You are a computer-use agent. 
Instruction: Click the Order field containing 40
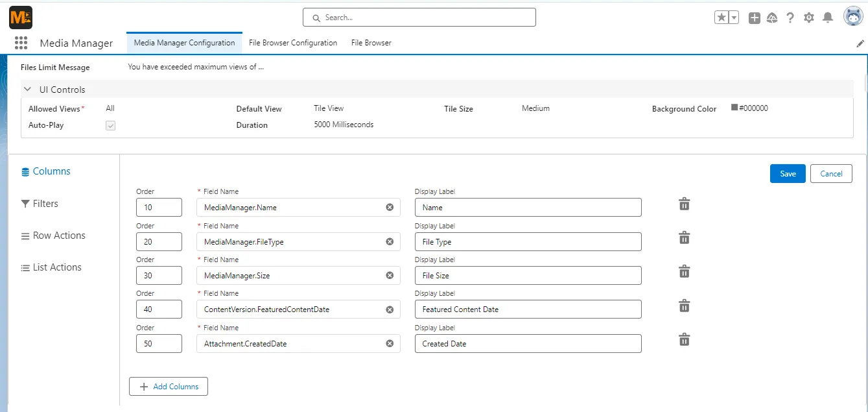[x=159, y=309]
